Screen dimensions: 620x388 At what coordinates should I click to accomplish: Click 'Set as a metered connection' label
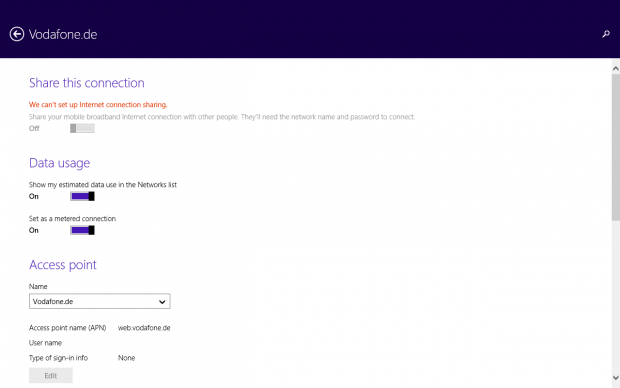(x=72, y=219)
